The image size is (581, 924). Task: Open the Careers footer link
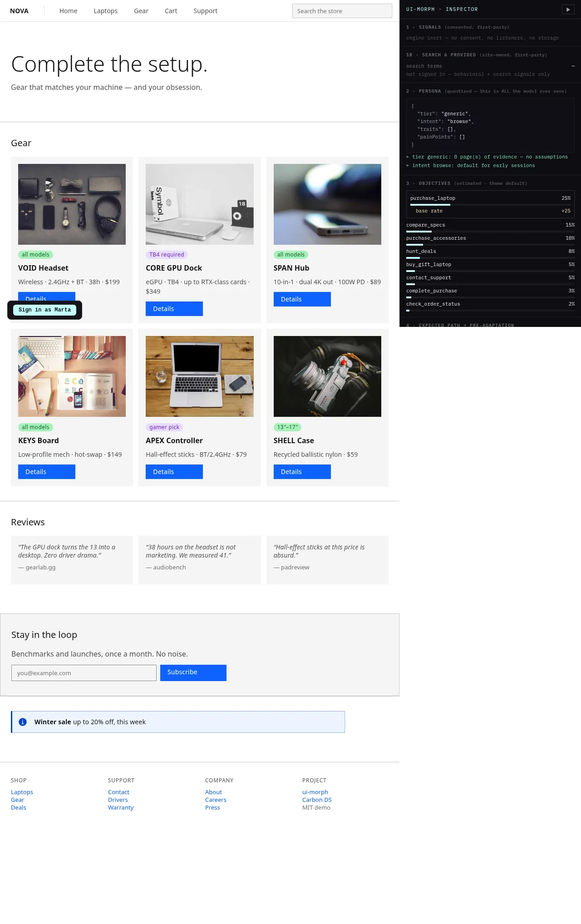pyautogui.click(x=216, y=800)
